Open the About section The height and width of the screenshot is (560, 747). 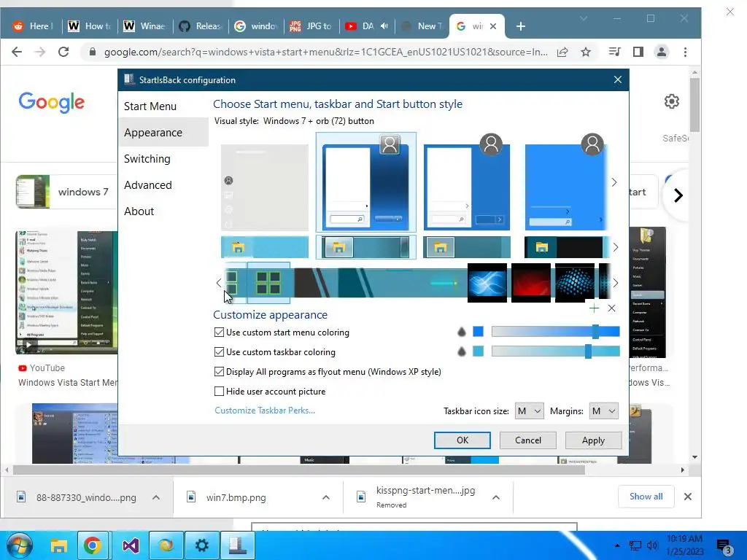(x=139, y=211)
